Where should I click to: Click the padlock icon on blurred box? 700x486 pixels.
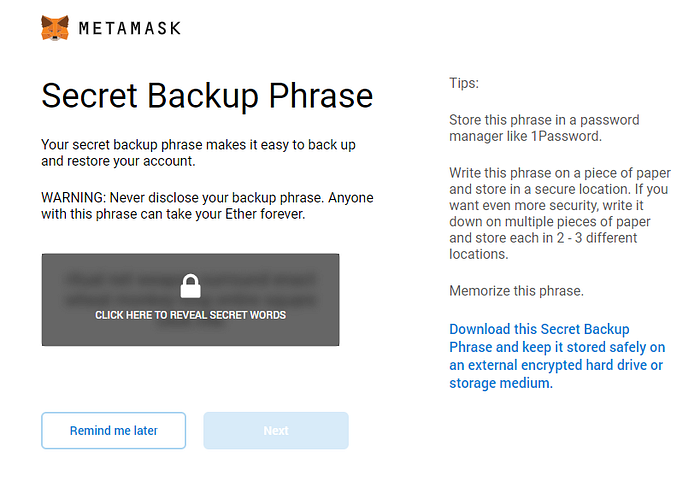pos(190,287)
